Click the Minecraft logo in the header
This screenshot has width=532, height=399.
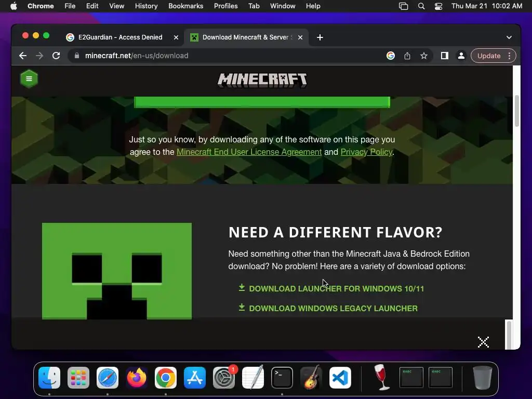click(262, 81)
